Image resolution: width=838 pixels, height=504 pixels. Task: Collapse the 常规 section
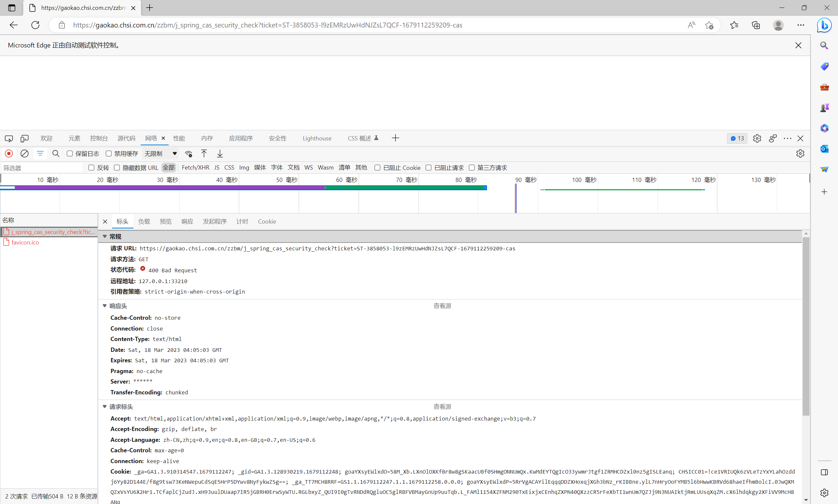(105, 236)
